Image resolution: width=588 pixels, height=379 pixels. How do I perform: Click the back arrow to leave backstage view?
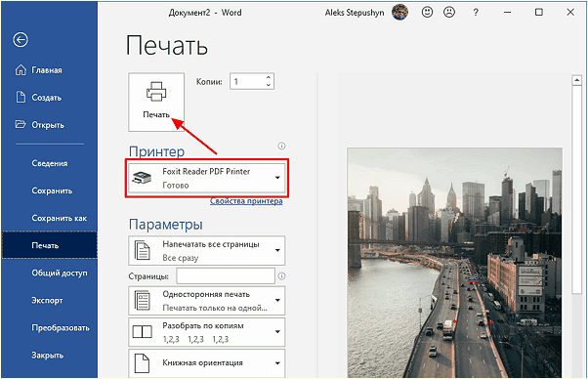(21, 39)
